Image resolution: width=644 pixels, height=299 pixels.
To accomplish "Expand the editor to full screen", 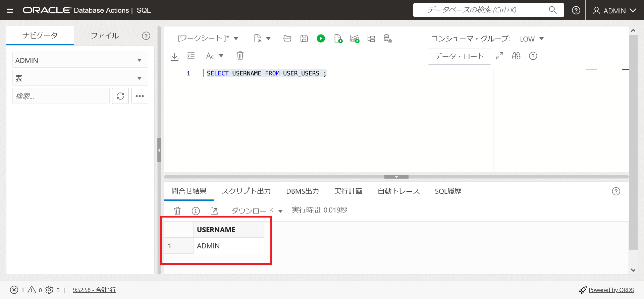I will 500,56.
